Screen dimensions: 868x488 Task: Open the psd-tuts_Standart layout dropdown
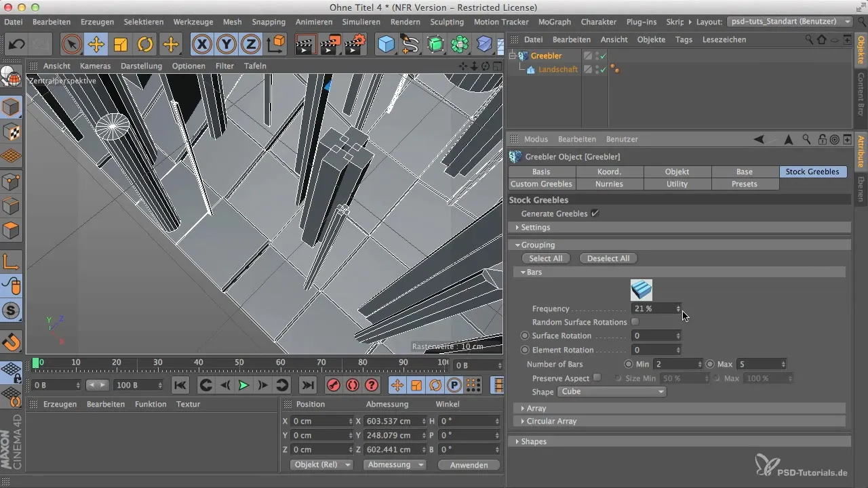[x=789, y=22]
